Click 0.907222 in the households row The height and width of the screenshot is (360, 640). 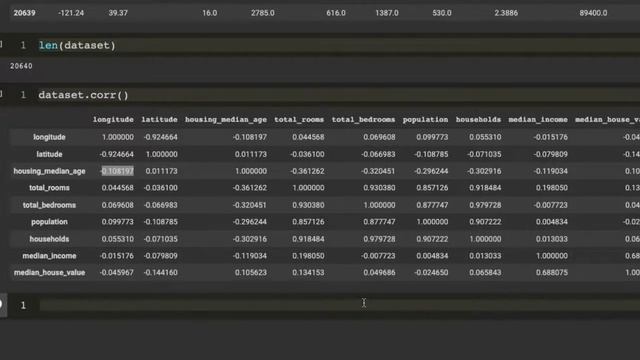coord(432,239)
